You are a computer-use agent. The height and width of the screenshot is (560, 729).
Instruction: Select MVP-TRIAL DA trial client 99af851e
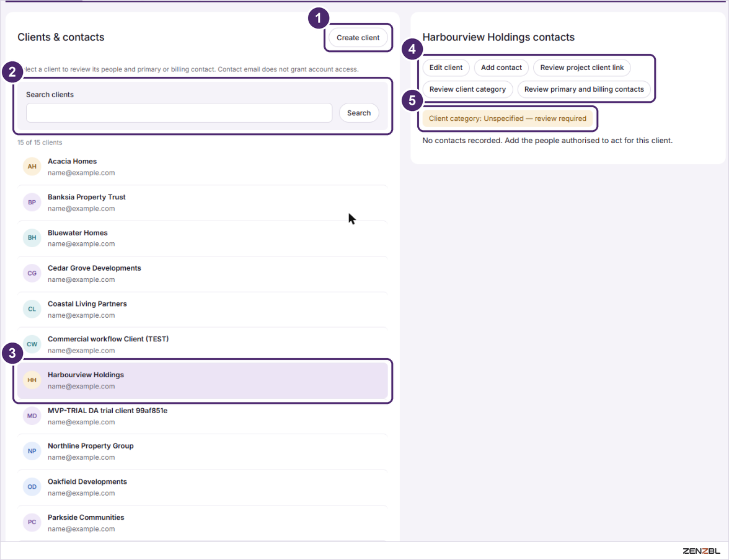click(x=202, y=416)
